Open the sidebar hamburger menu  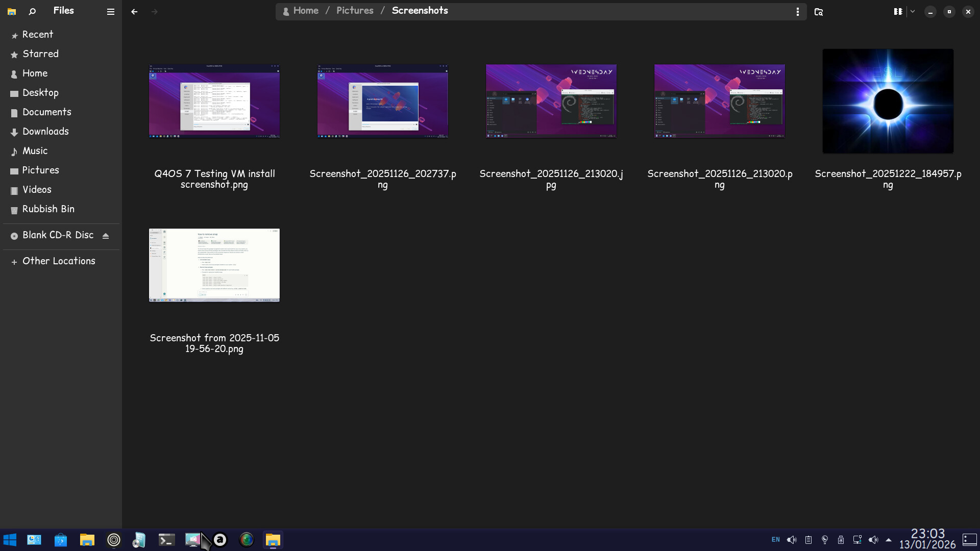[x=110, y=11]
